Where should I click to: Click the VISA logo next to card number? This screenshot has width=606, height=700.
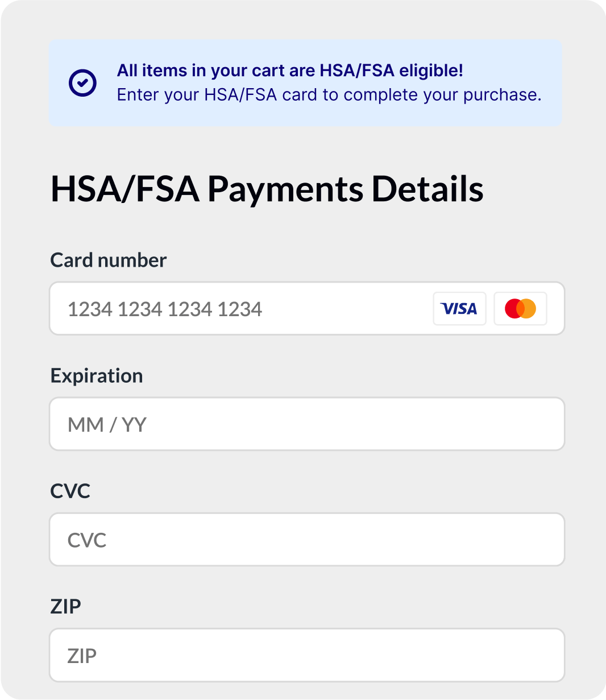point(459,309)
